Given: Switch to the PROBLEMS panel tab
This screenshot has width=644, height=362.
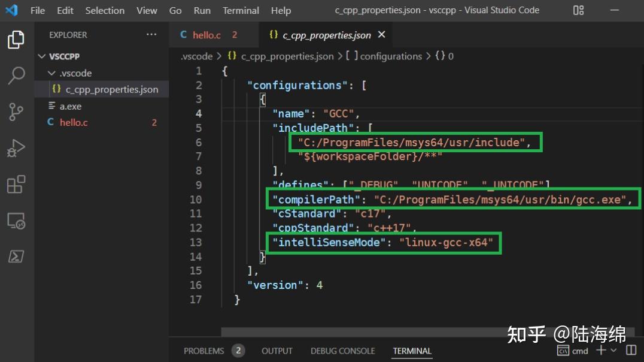Looking at the screenshot, I should coord(203,351).
